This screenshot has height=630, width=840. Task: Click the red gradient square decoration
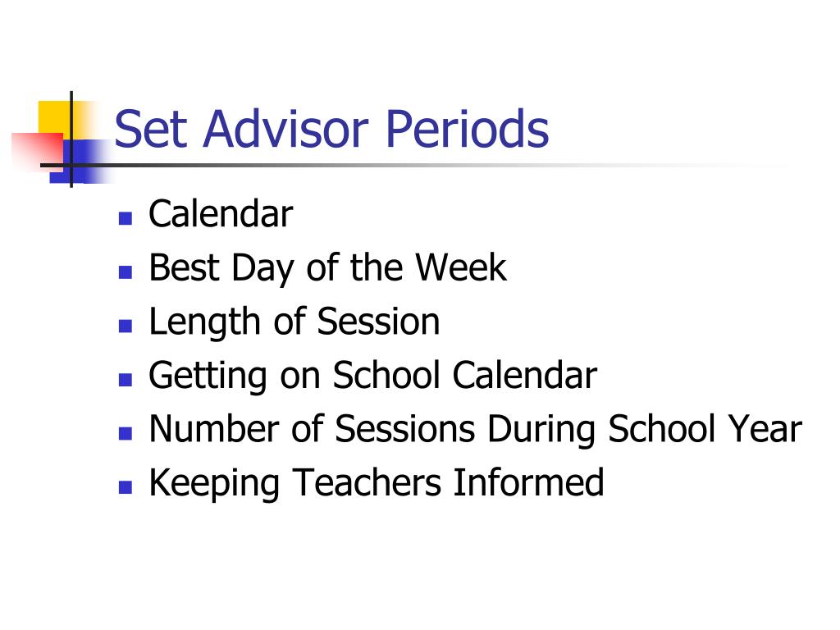pyautogui.click(x=38, y=152)
